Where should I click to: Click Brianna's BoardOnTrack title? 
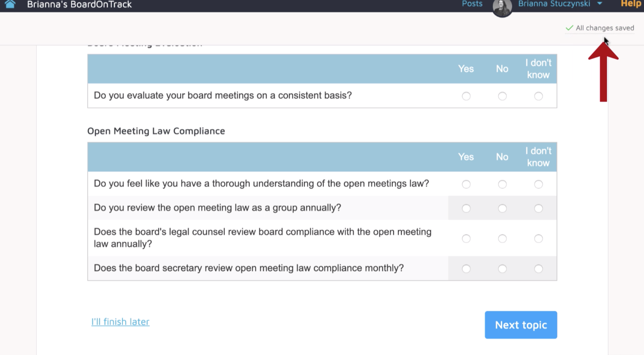coord(79,4)
